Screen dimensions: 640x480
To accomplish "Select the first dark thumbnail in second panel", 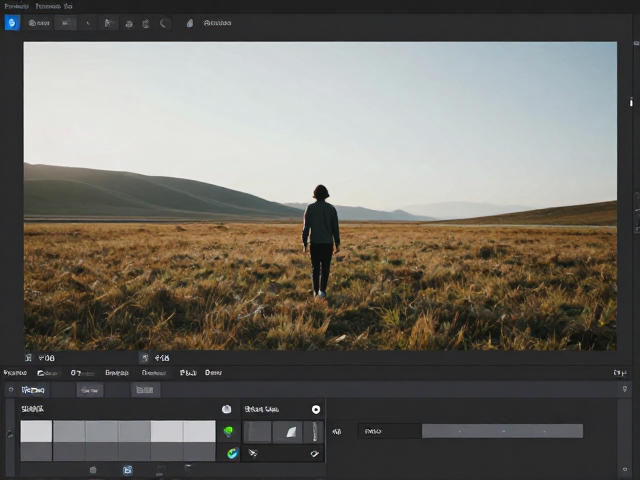I will (x=258, y=432).
